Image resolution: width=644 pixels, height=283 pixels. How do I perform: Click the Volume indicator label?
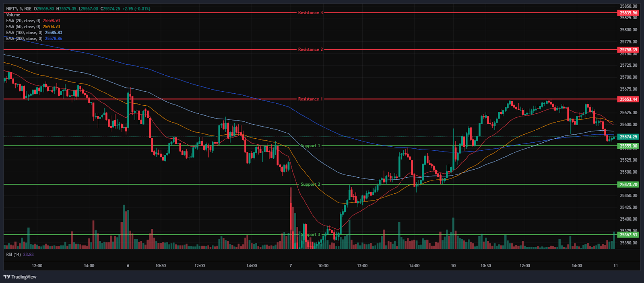13,14
